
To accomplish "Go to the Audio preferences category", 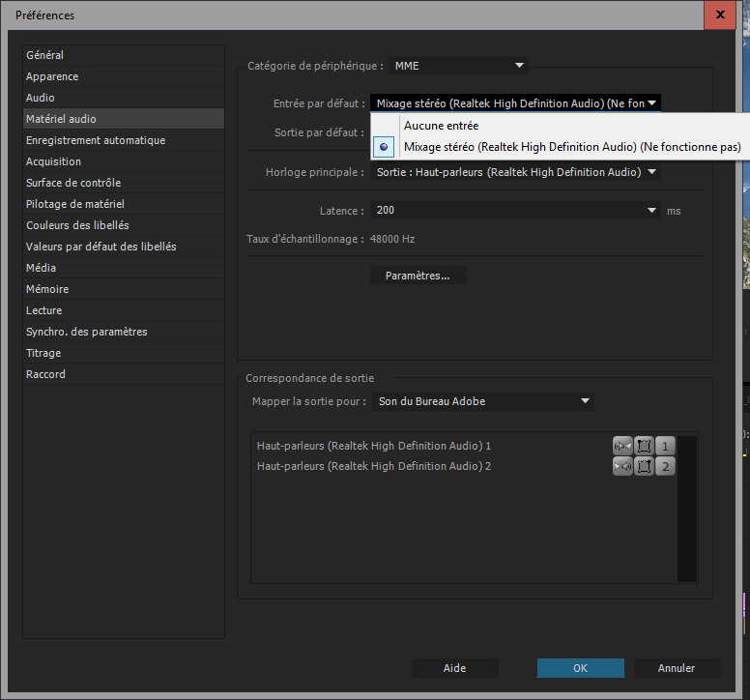I will pyautogui.click(x=41, y=98).
